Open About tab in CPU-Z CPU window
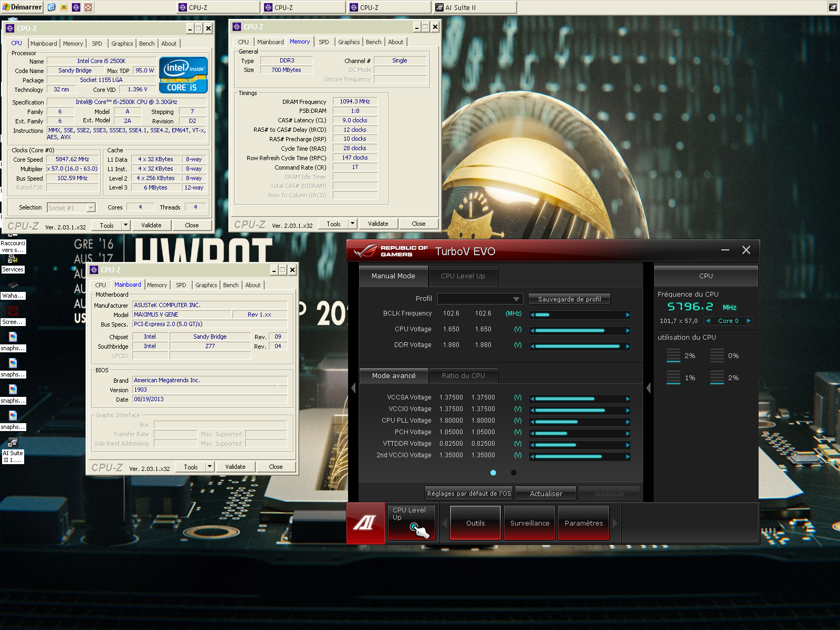This screenshot has height=630, width=840. pyautogui.click(x=169, y=44)
